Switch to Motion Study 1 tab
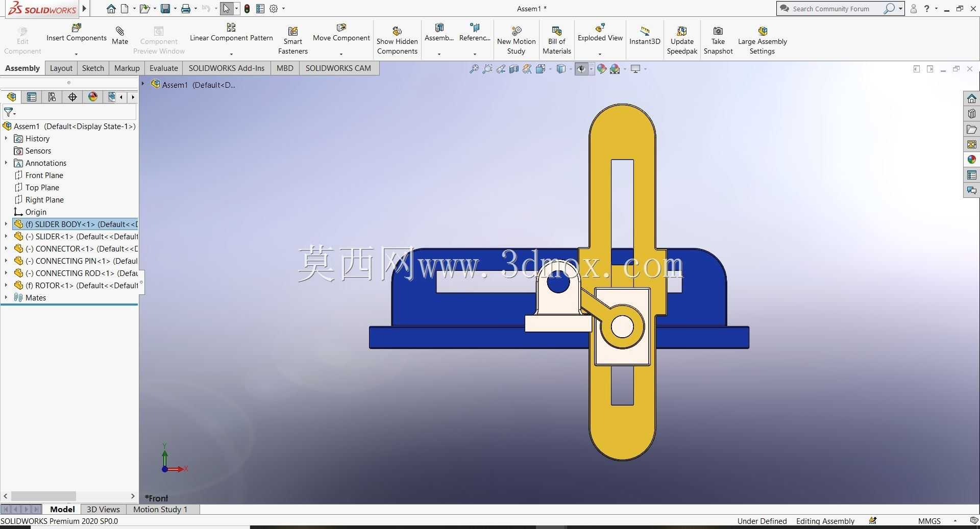This screenshot has width=980, height=529. (160, 509)
